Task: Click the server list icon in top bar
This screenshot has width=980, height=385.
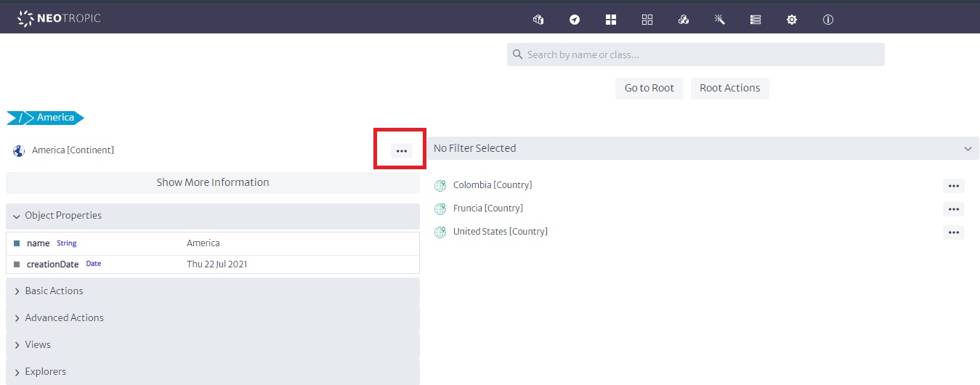Action: point(756,20)
